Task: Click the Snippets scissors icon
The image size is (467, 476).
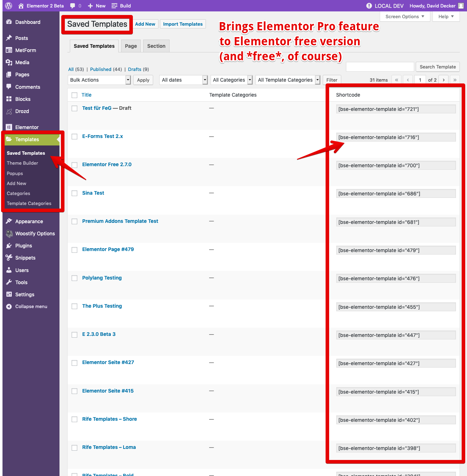Action: pyautogui.click(x=9, y=258)
